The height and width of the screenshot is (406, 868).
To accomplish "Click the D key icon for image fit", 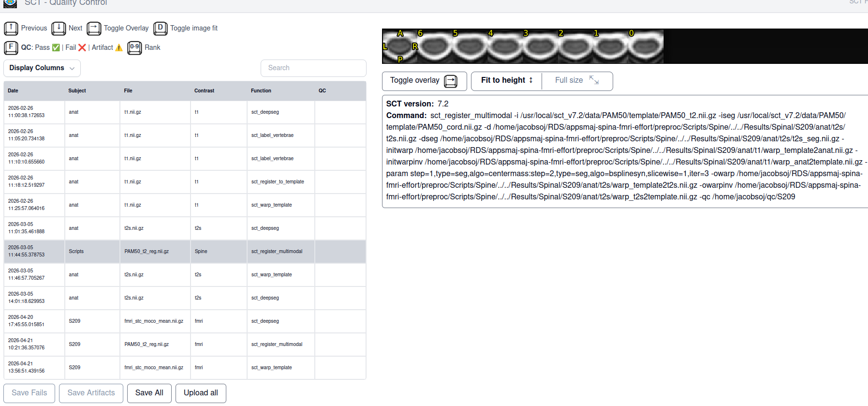I will [x=160, y=29].
